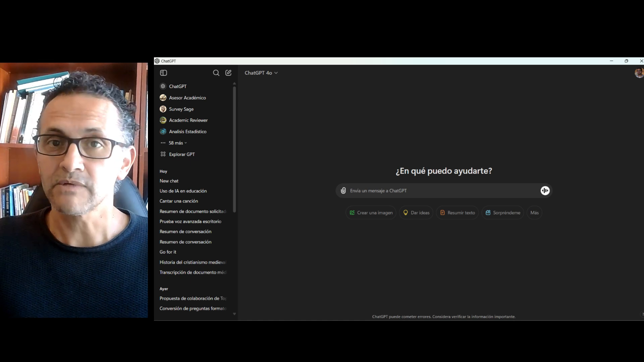Screen dimensions: 644x362
Task: Toggle the sidebar panel
Action: point(163,73)
